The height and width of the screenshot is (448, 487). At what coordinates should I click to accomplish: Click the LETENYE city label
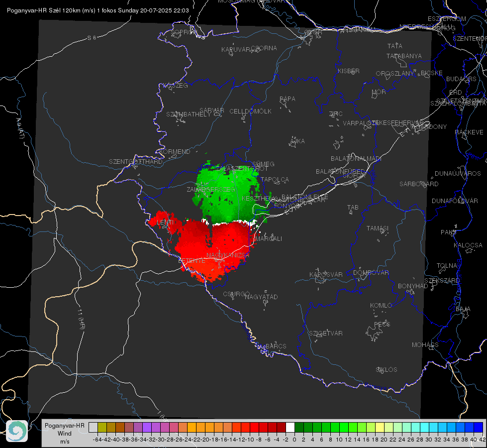192,261
